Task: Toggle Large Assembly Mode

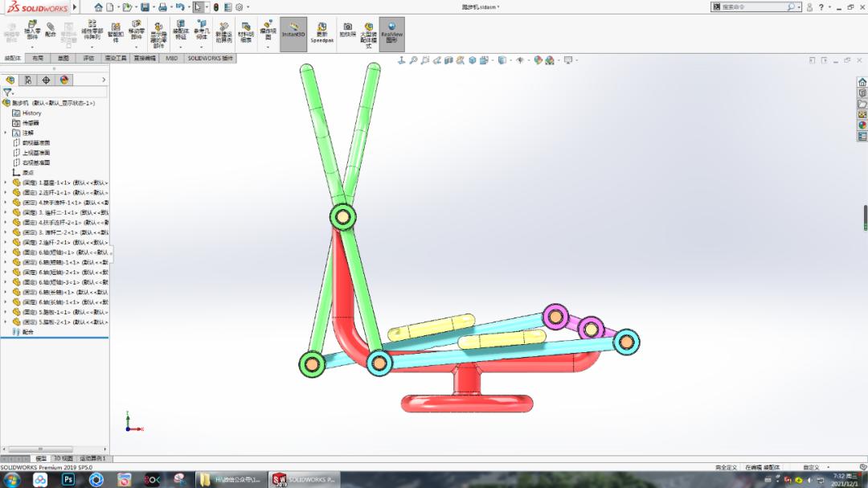Action: 367,34
